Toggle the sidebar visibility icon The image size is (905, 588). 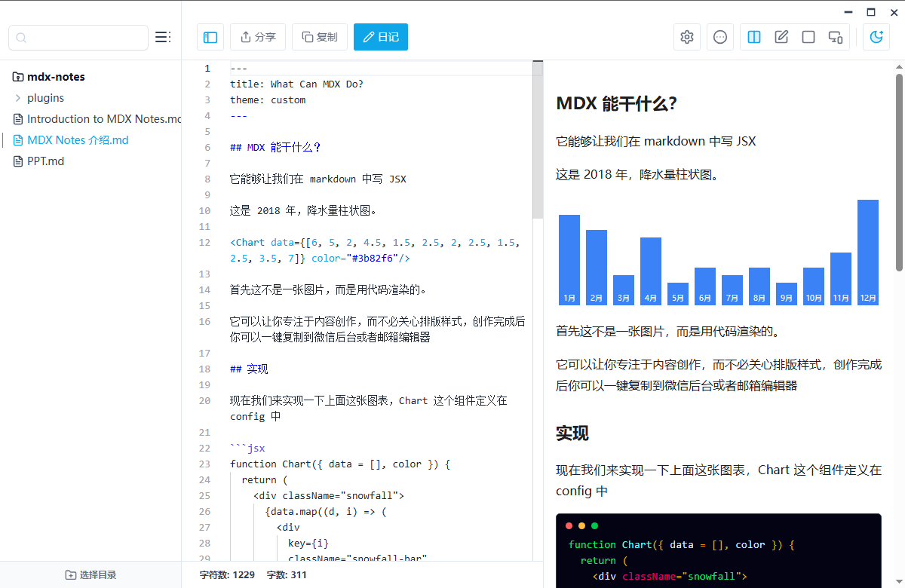click(x=210, y=37)
